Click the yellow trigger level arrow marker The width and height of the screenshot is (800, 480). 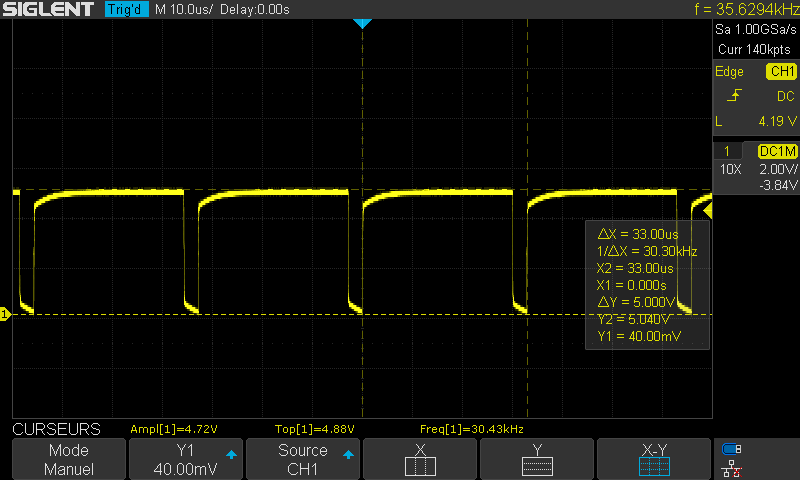tap(704, 210)
